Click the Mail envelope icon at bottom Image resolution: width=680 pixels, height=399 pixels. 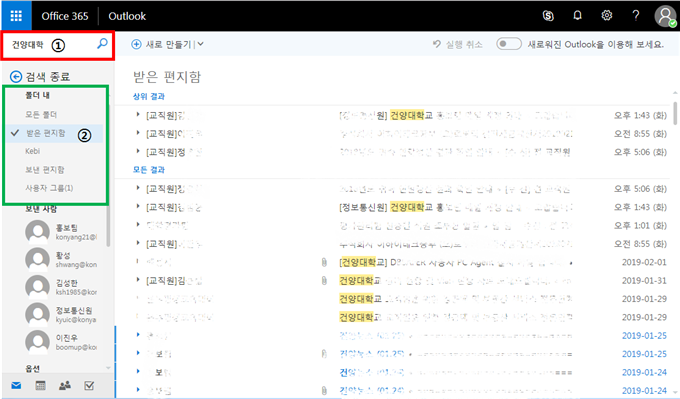[16, 385]
